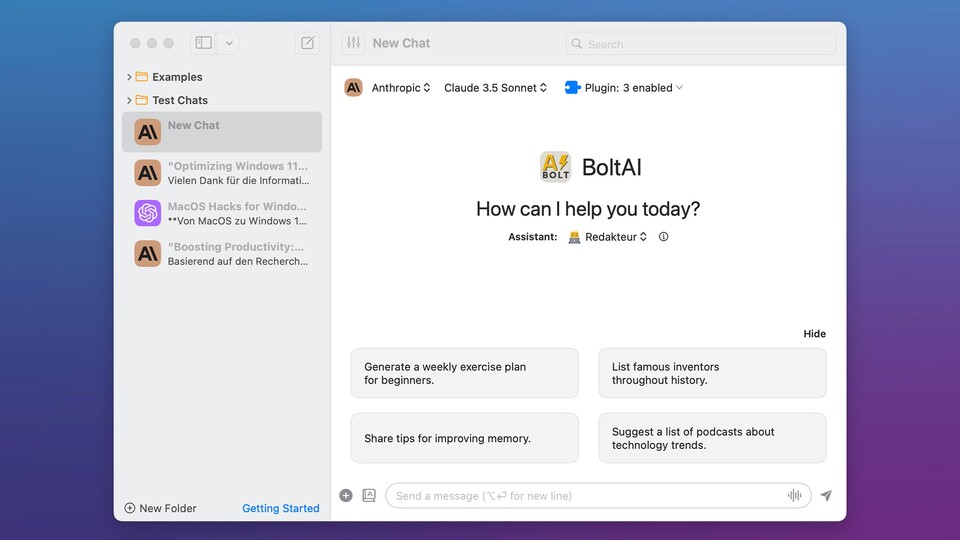Open the Redakteur assistant dropdown

click(607, 237)
